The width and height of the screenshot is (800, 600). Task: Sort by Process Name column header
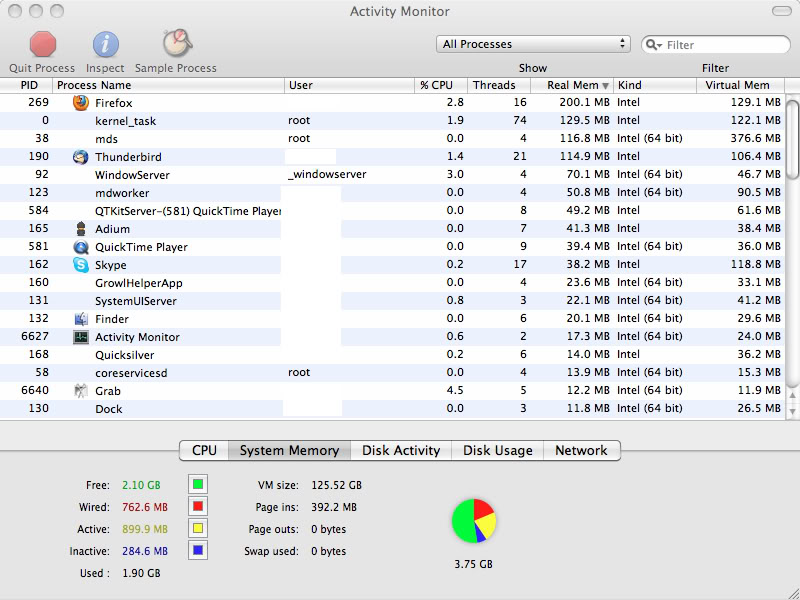click(168, 85)
